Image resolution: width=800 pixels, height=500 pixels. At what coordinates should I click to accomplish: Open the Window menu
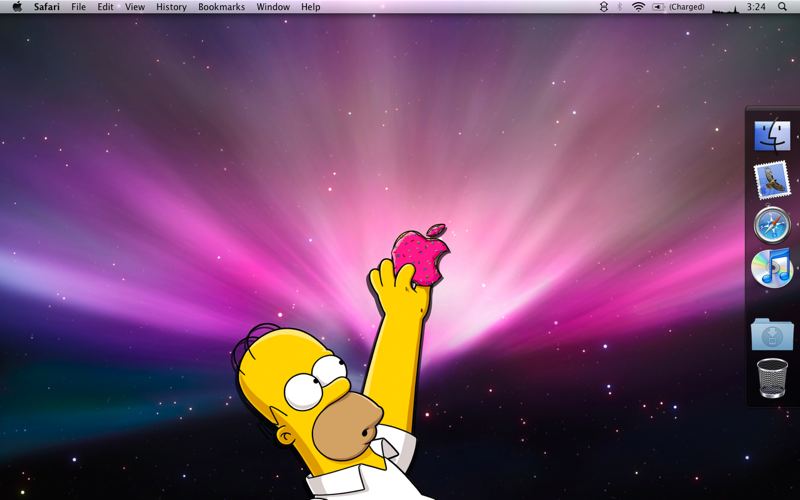click(x=273, y=7)
